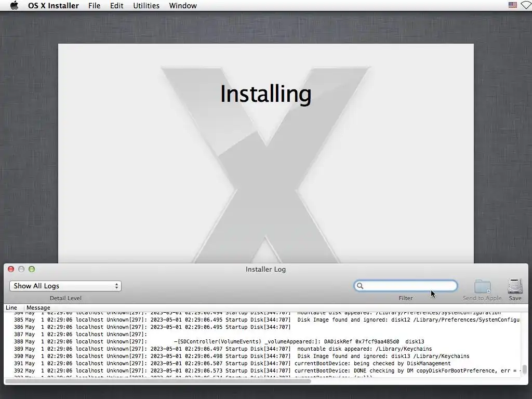Image resolution: width=532 pixels, height=399 pixels.
Task: Click the horizontal scrollbar of the log
Action: tap(158, 381)
